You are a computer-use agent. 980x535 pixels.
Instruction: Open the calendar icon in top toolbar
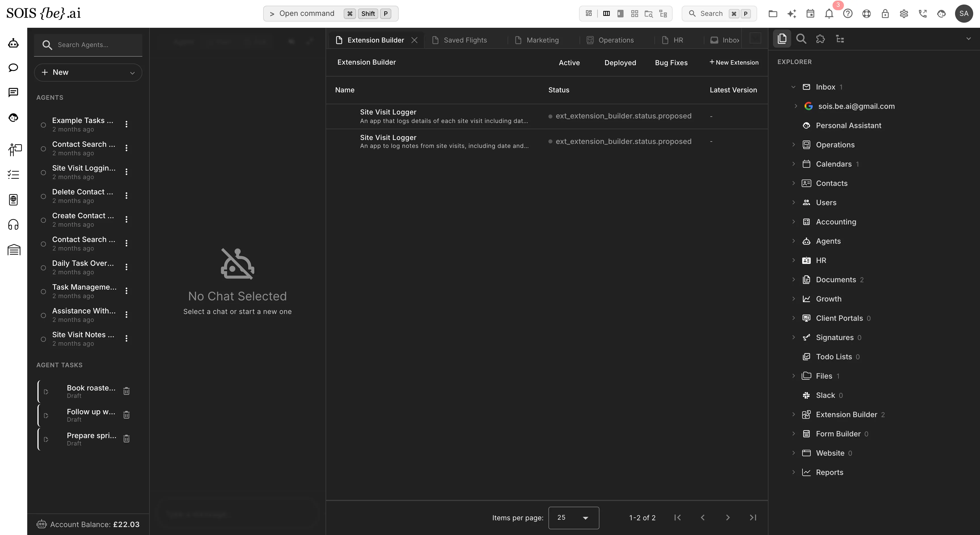point(810,14)
